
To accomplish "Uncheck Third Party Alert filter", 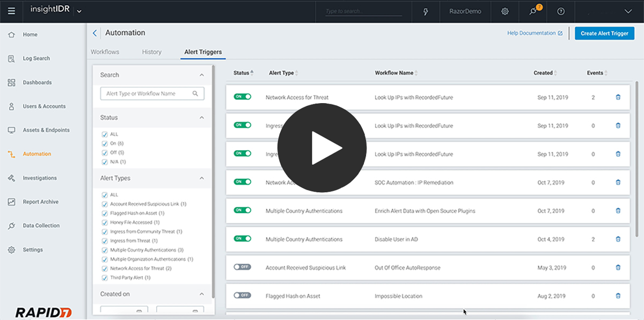I will coord(105,278).
